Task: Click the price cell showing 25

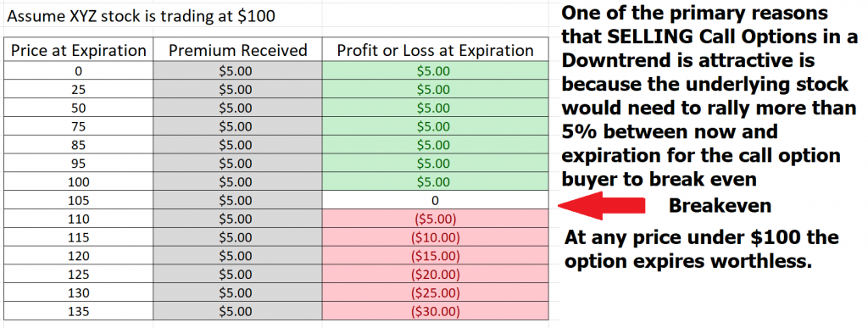Action: (79, 90)
